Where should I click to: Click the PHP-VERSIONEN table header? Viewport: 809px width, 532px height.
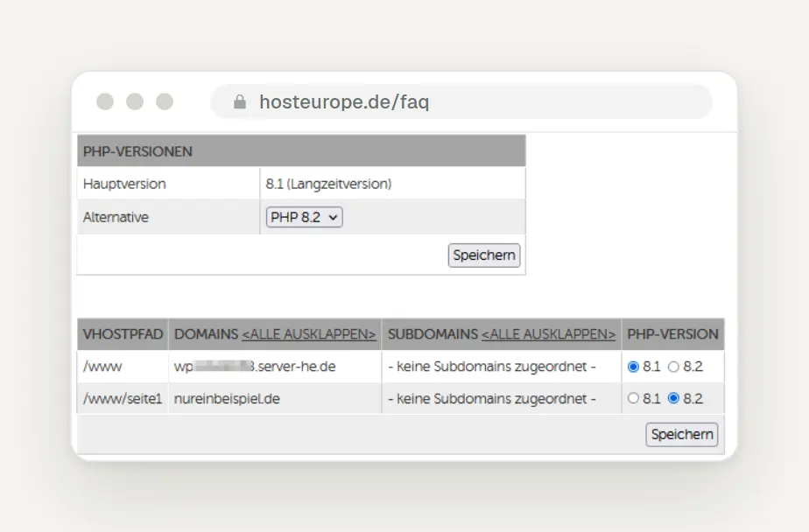(x=301, y=151)
